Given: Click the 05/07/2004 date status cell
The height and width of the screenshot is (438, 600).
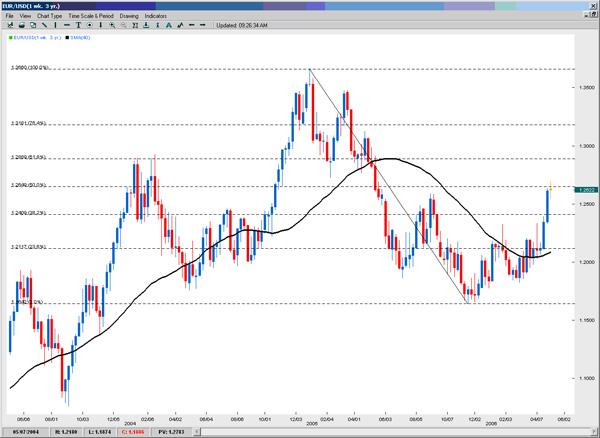Looking at the screenshot, I should click(24, 432).
